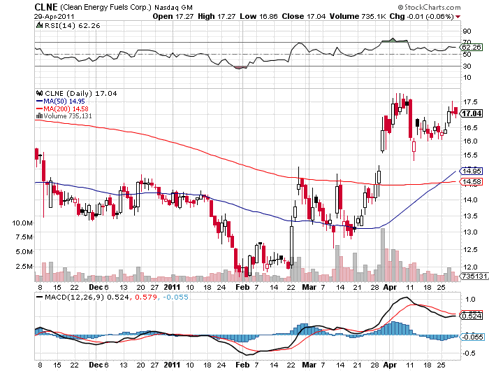Click the High 17.27 value
489x371 pixels.
[217, 16]
